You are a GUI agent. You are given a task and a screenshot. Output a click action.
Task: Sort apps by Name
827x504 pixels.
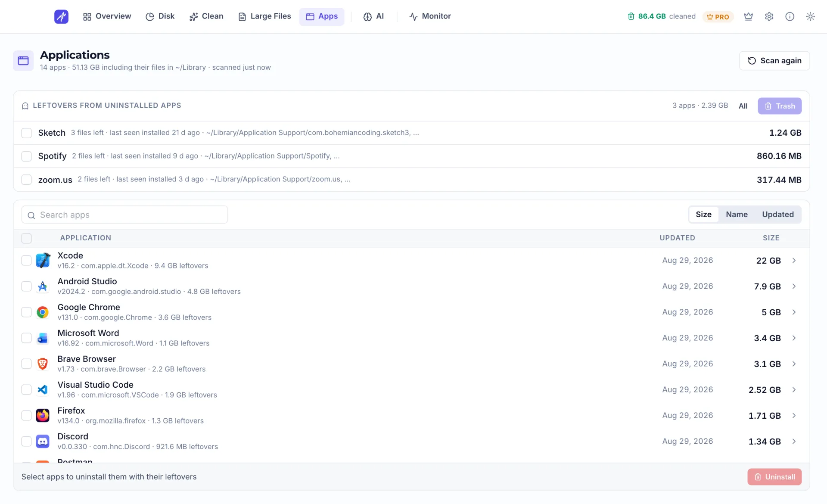pyautogui.click(x=737, y=215)
